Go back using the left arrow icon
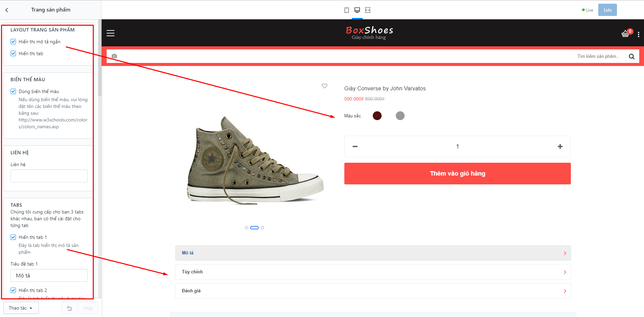 coord(7,10)
